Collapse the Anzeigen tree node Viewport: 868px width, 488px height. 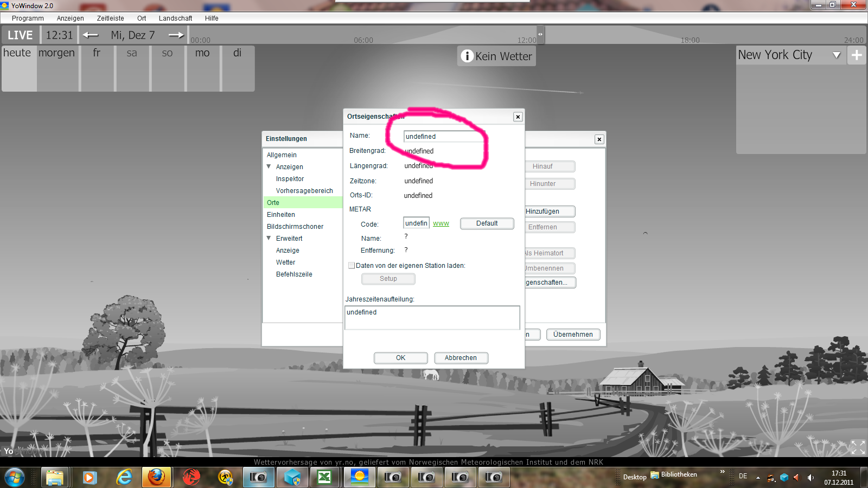269,166
